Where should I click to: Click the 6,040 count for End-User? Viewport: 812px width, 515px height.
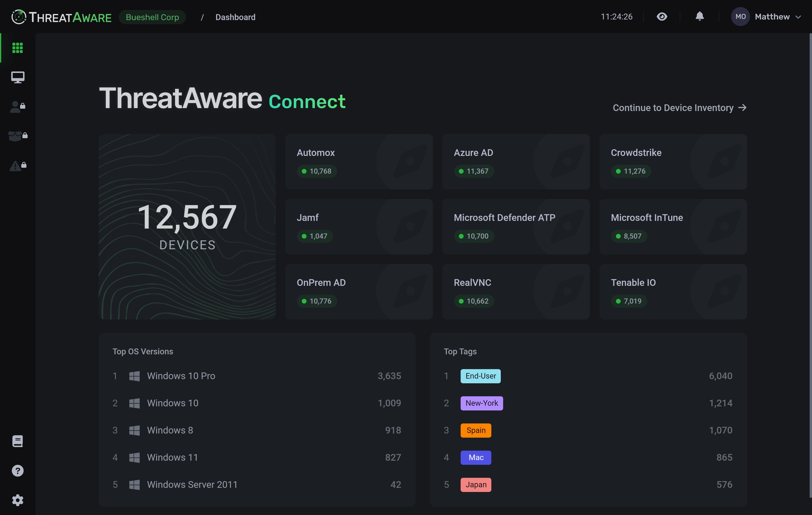click(721, 376)
